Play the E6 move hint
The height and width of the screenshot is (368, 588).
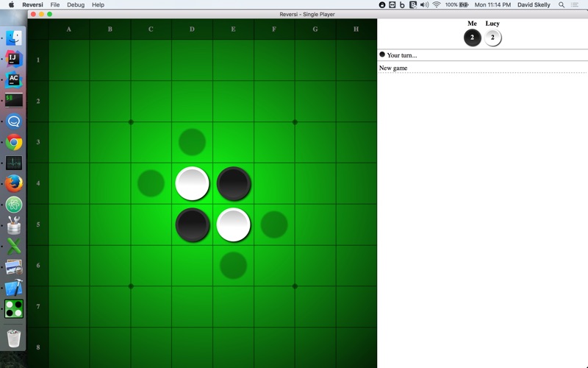(233, 266)
